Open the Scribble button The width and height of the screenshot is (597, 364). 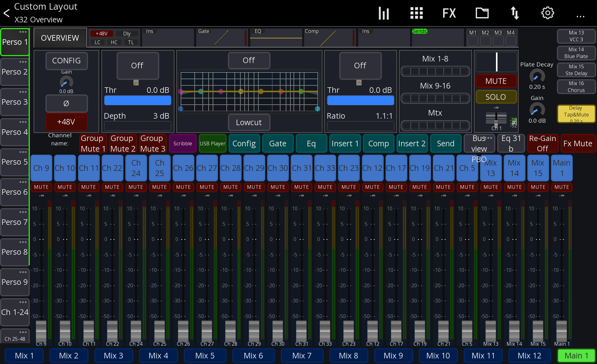pos(183,143)
